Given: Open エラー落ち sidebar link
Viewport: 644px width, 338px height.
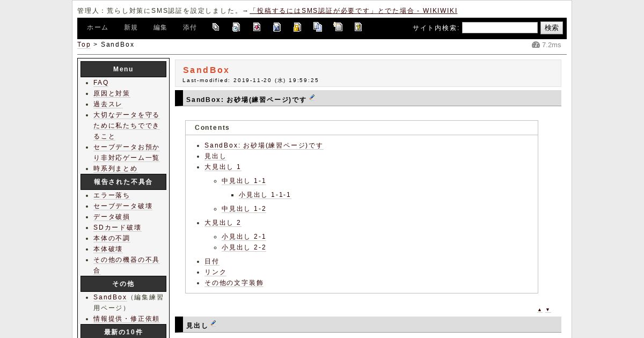Looking at the screenshot, I should pos(112,195).
